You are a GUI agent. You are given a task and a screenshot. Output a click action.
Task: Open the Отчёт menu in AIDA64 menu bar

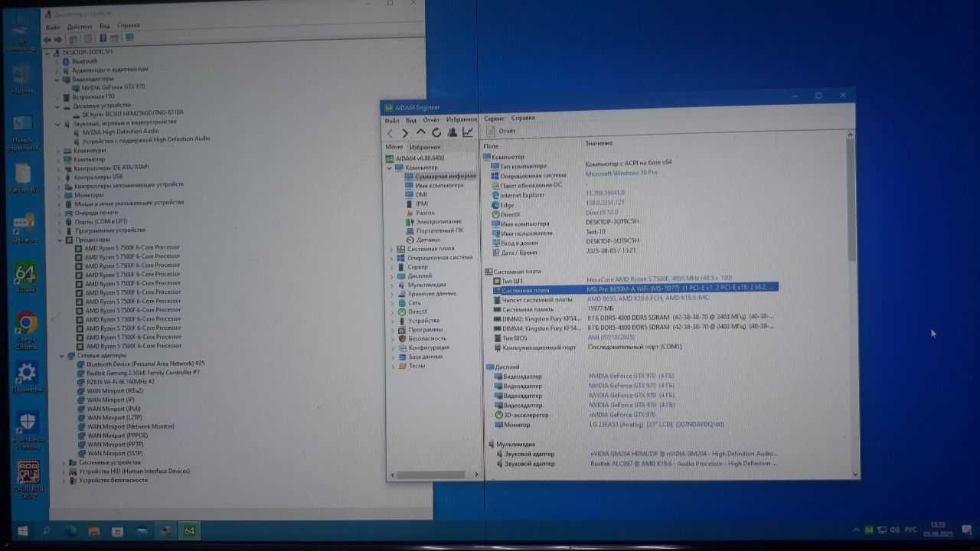coord(431,120)
